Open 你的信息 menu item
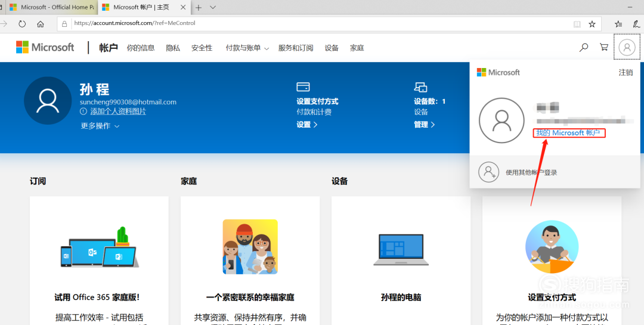Viewport: 644px width, 325px height. click(141, 48)
